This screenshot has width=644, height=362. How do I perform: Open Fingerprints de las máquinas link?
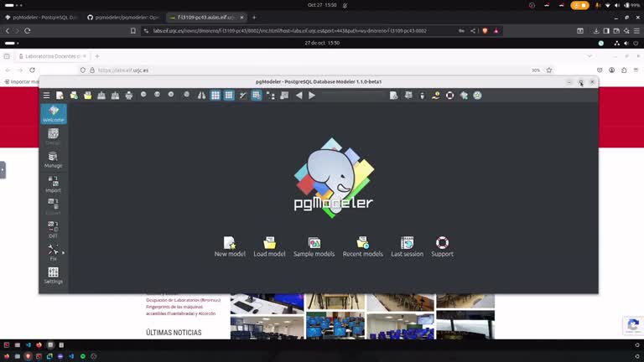coord(181,310)
